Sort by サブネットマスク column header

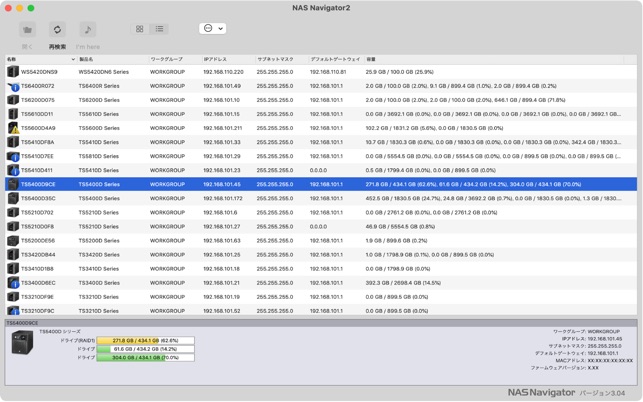[275, 59]
